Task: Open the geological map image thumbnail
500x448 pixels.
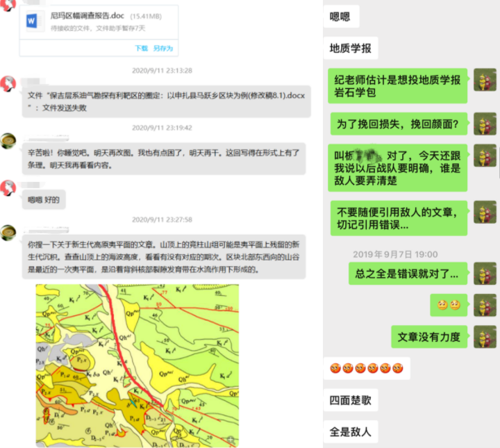Action: pos(137,365)
